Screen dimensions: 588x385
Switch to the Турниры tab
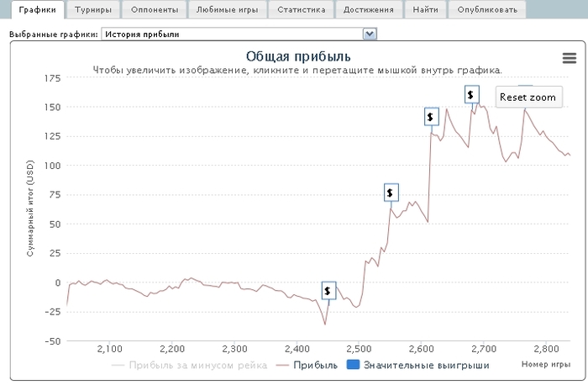click(93, 10)
